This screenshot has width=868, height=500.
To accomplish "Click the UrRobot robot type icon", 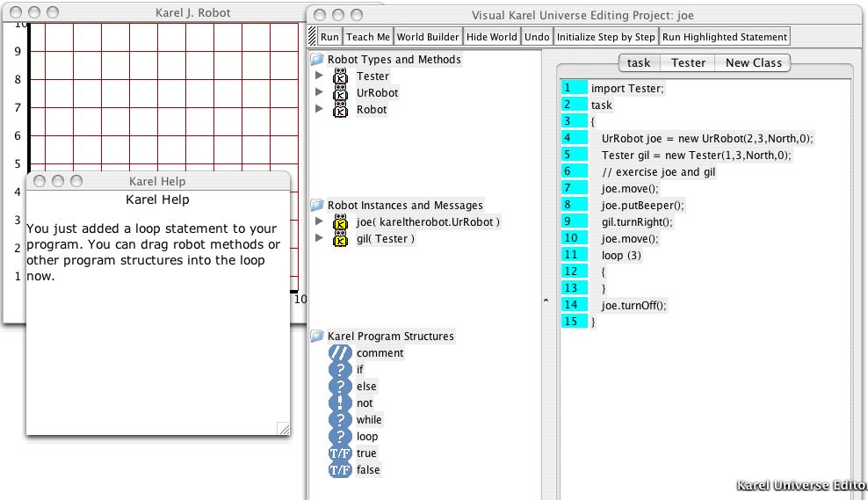I will [340, 93].
